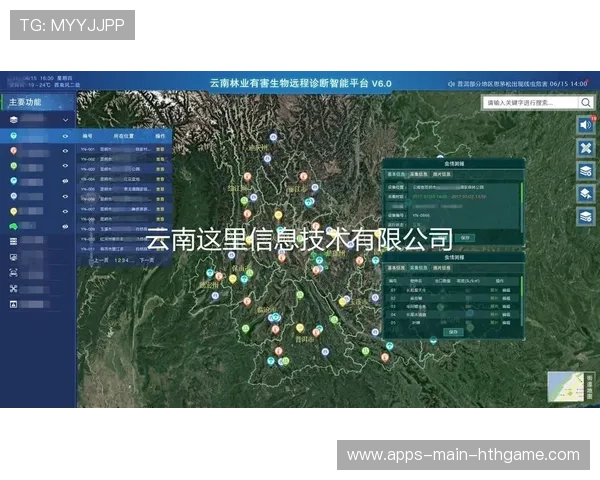The image size is (600, 480).
Task: Toggle visibility eye for cyan pin layer
Action: tap(65, 181)
